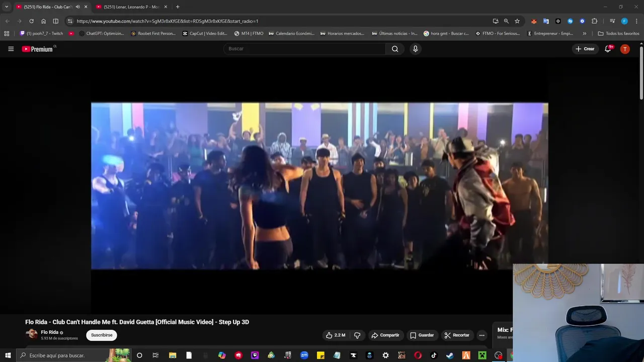Click the Crear button
The height and width of the screenshot is (362, 644).
coord(585,49)
